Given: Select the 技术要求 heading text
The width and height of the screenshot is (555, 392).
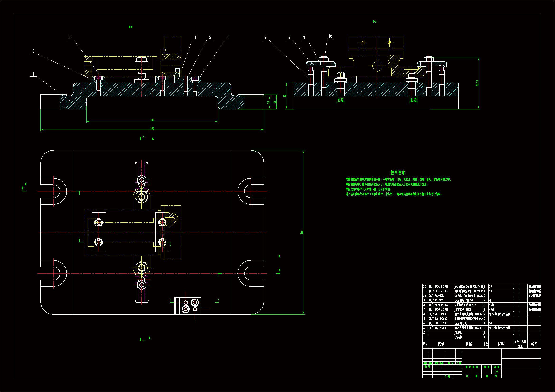Looking at the screenshot, I should pyautogui.click(x=398, y=172).
